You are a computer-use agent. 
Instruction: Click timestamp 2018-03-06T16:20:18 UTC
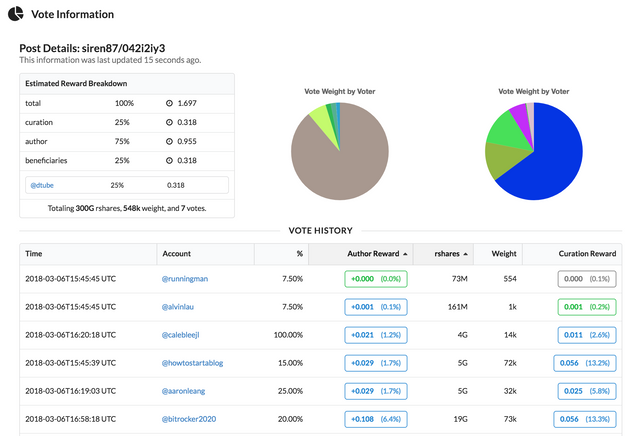tap(71, 335)
